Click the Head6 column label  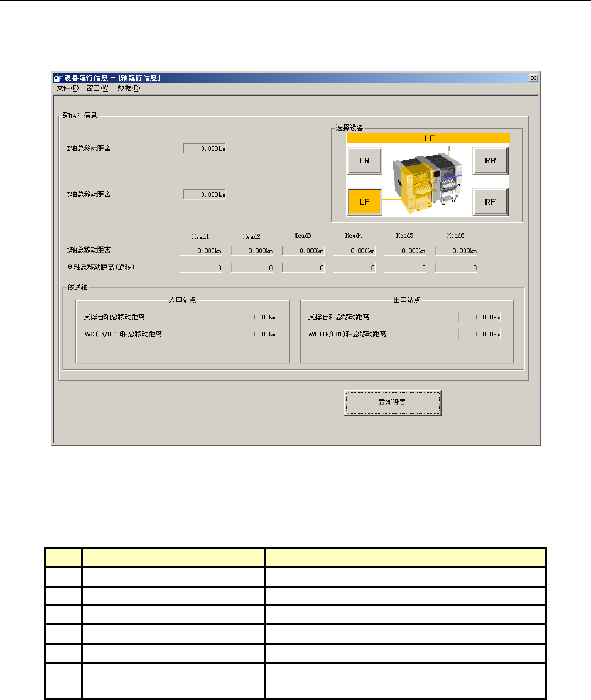(x=456, y=236)
